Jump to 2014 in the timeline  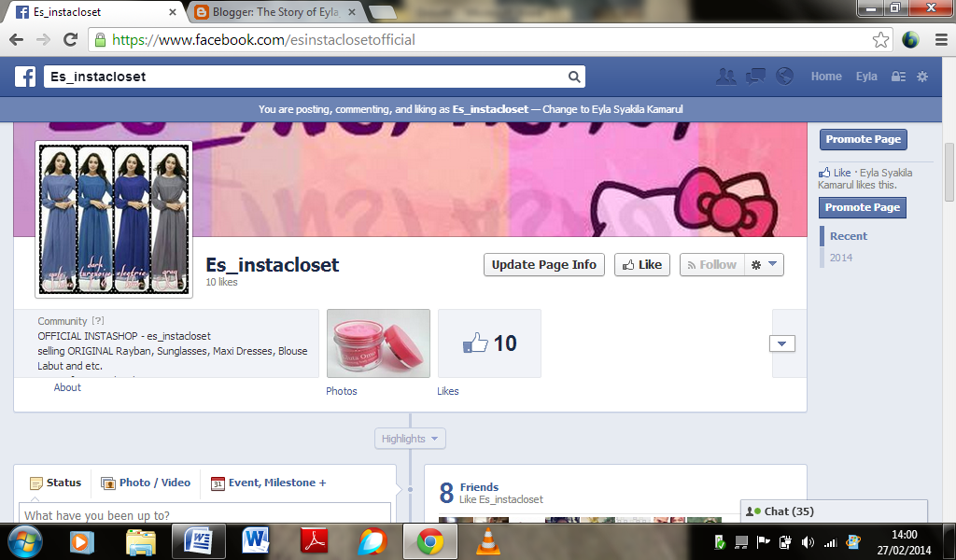coord(841,258)
